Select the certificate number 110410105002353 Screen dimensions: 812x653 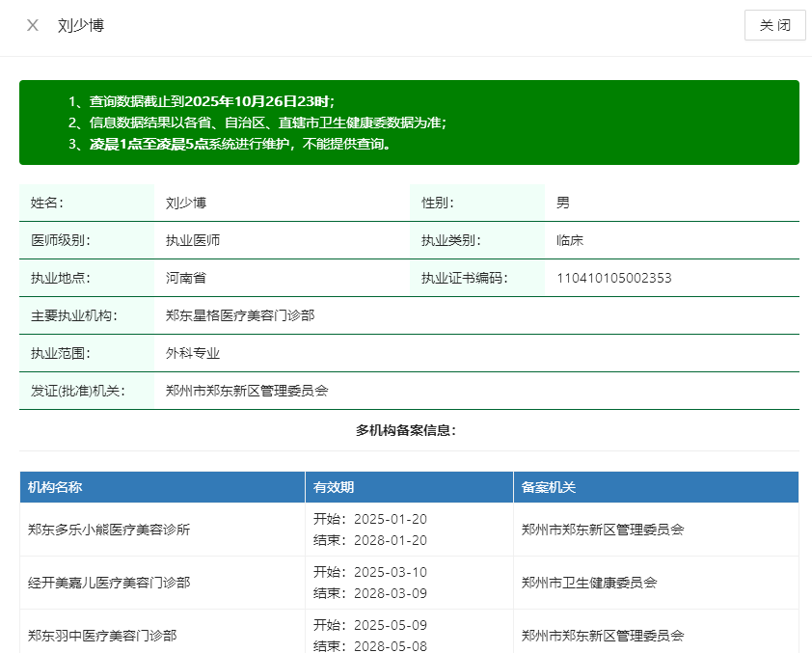point(613,278)
